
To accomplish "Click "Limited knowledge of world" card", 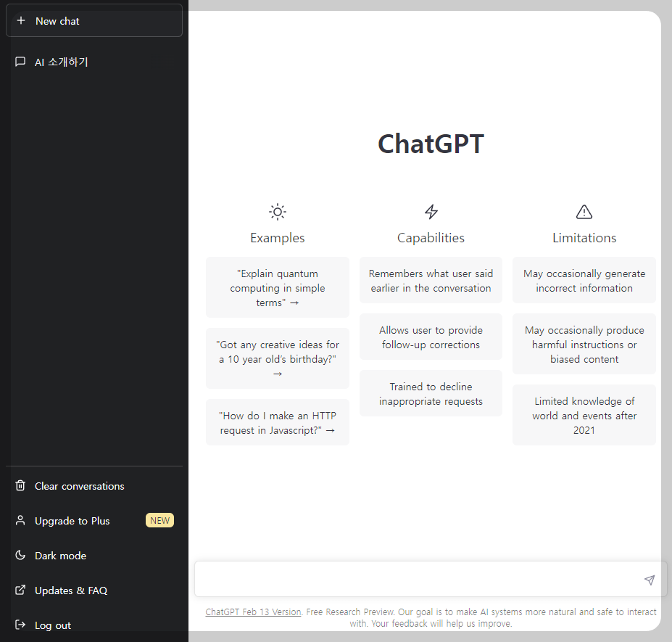I will (x=584, y=415).
